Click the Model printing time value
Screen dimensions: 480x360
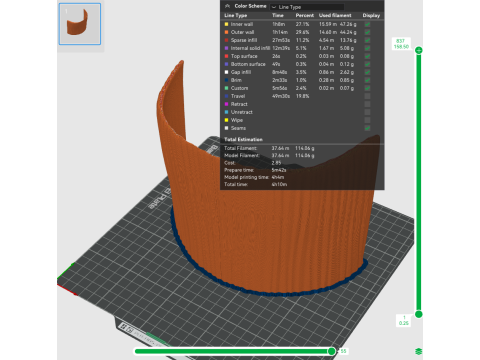278,177
